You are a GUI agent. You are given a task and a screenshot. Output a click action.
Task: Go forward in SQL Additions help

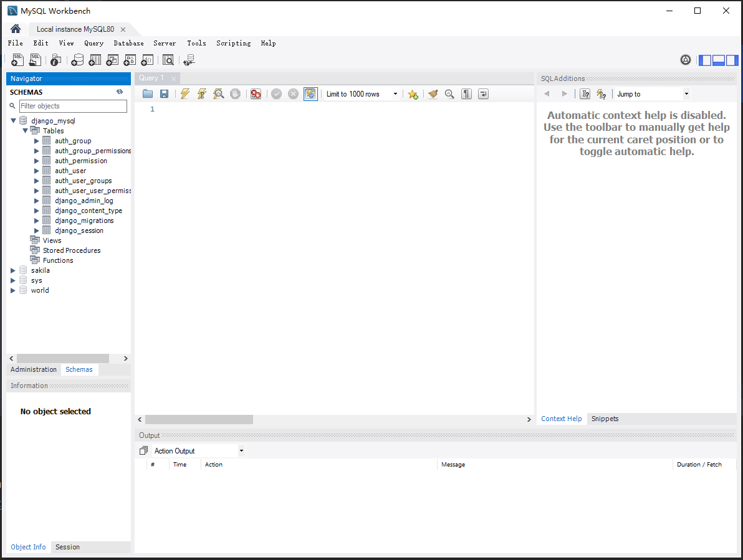click(x=564, y=93)
